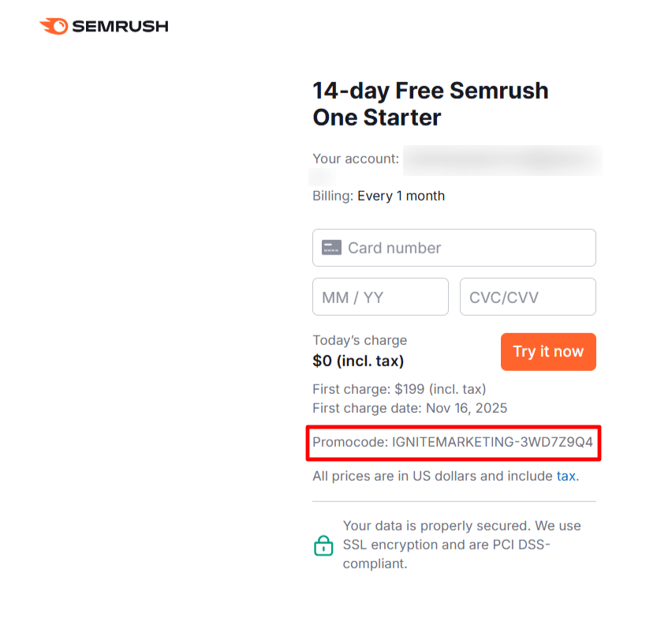Click the Try it now button
Screen dimensions: 672x633
[x=548, y=351]
